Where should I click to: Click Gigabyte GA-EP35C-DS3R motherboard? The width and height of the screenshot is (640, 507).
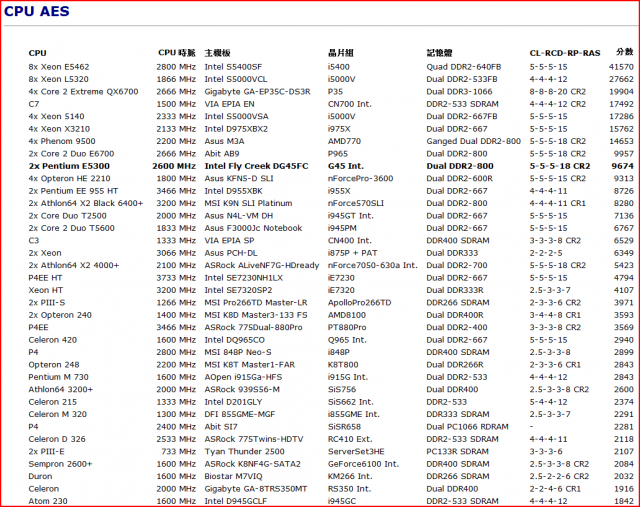[258, 91]
